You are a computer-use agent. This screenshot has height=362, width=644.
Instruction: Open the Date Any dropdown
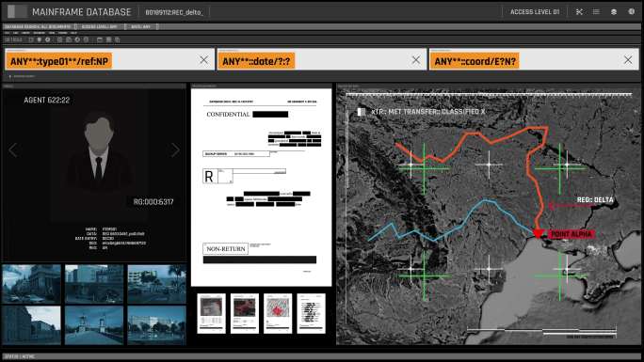click(142, 26)
